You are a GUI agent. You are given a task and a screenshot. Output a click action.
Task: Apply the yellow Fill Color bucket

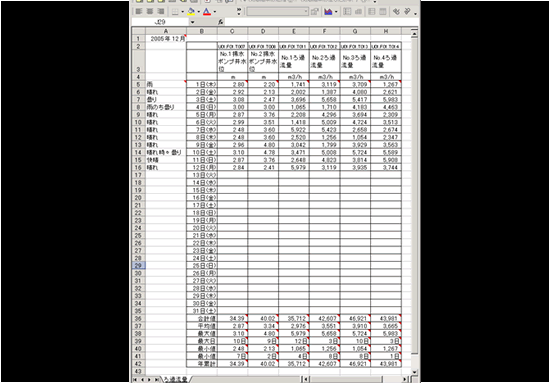tap(191, 12)
